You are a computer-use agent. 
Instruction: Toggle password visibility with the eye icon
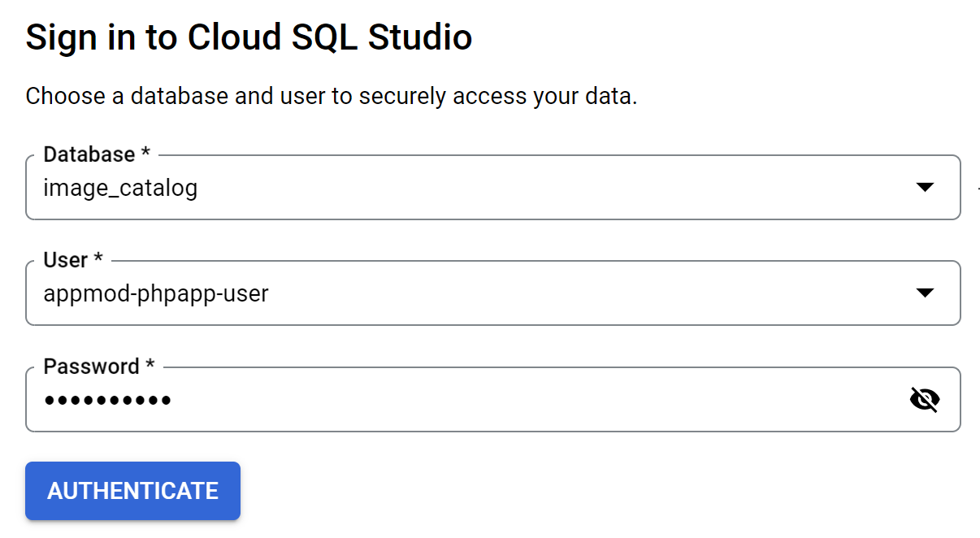924,399
